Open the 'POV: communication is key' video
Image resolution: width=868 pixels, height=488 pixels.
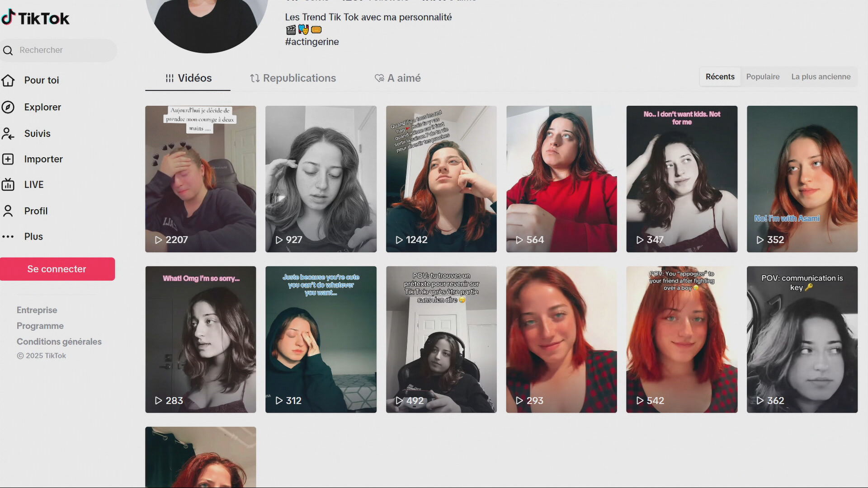802,339
